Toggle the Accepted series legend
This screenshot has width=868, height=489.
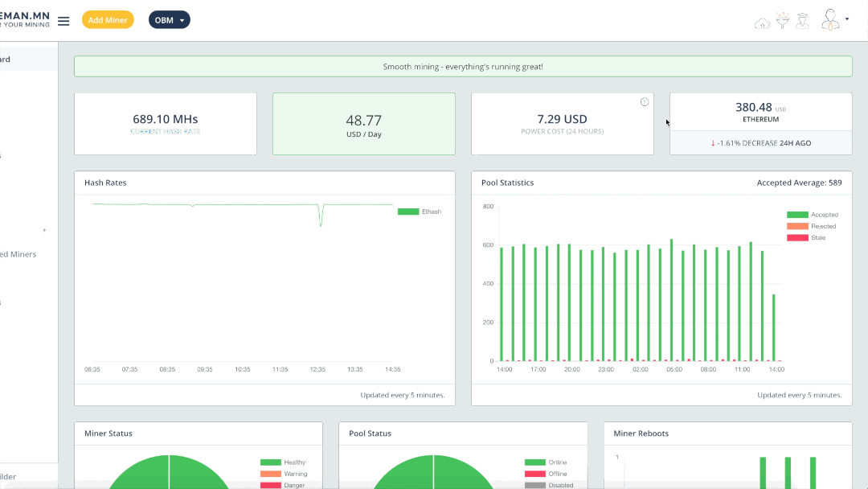pyautogui.click(x=812, y=215)
